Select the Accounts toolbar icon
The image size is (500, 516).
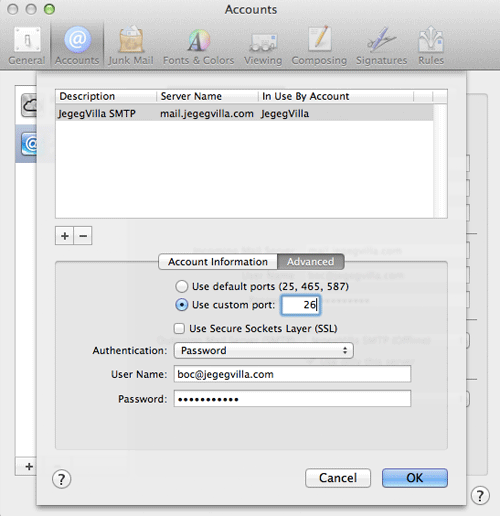pos(77,46)
